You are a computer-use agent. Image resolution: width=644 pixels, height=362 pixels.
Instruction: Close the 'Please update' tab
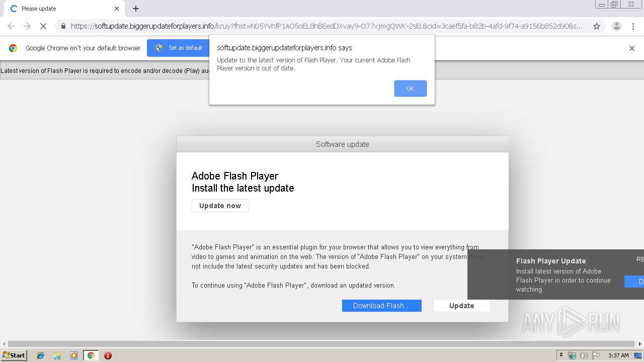tap(117, 9)
